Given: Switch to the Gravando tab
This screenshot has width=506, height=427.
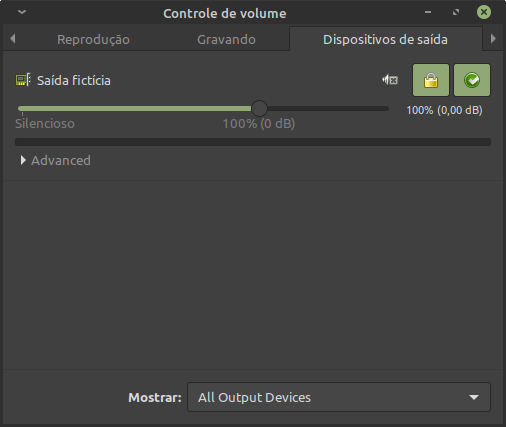Looking at the screenshot, I should (226, 39).
